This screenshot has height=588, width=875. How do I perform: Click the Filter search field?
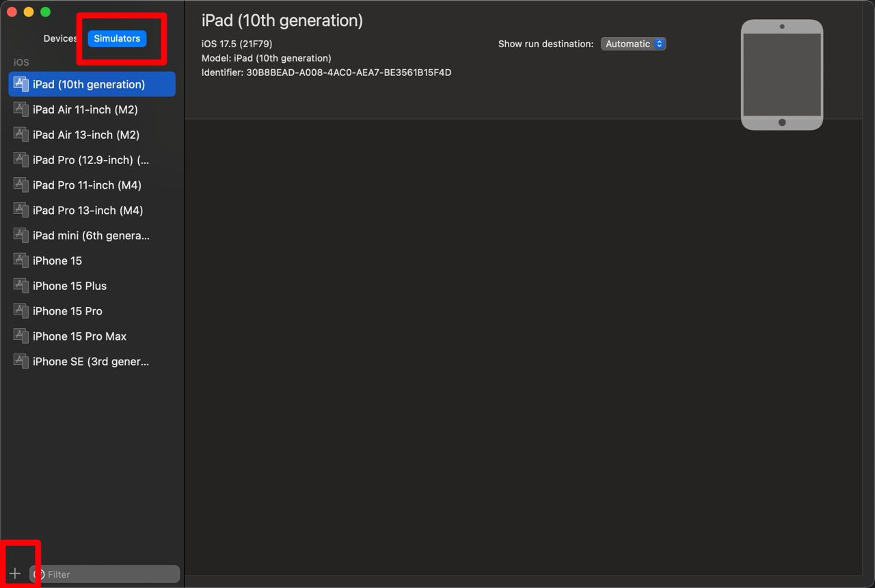pos(105,574)
